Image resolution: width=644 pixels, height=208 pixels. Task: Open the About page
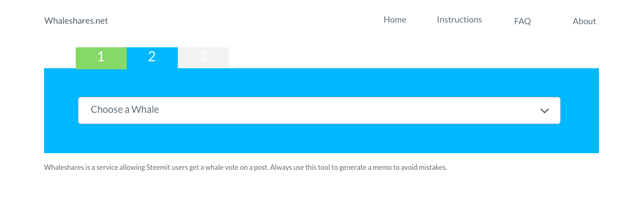tap(584, 21)
